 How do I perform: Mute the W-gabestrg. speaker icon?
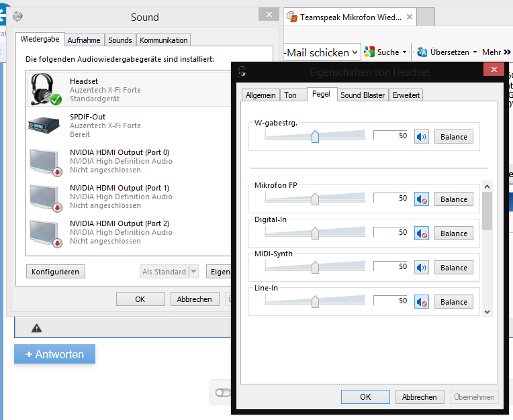coord(422,137)
